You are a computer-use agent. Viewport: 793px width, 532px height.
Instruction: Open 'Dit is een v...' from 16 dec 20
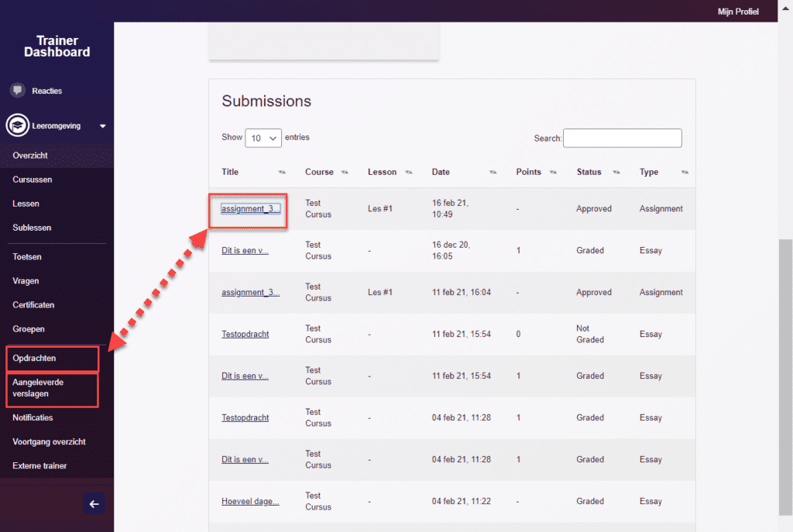pyautogui.click(x=245, y=250)
